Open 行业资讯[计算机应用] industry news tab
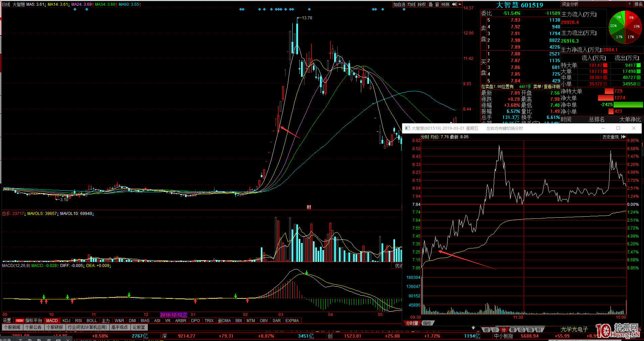Viewport: 644px width, 341px height. 87,327
